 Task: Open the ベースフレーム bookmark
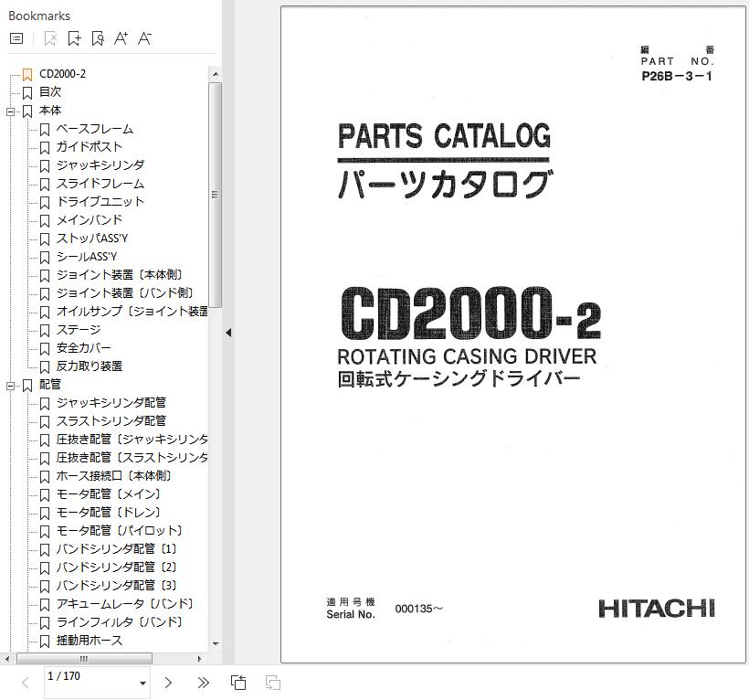95,129
